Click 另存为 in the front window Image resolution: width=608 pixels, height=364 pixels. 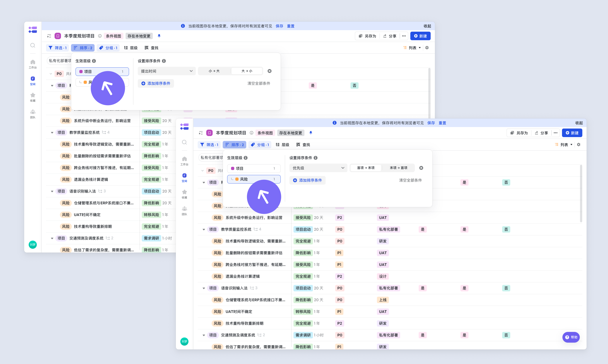tap(519, 133)
